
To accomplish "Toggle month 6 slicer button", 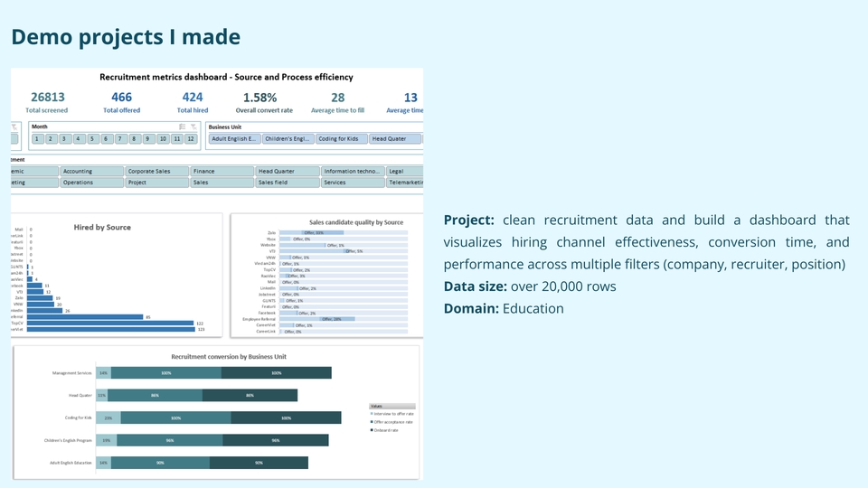I will tap(107, 139).
